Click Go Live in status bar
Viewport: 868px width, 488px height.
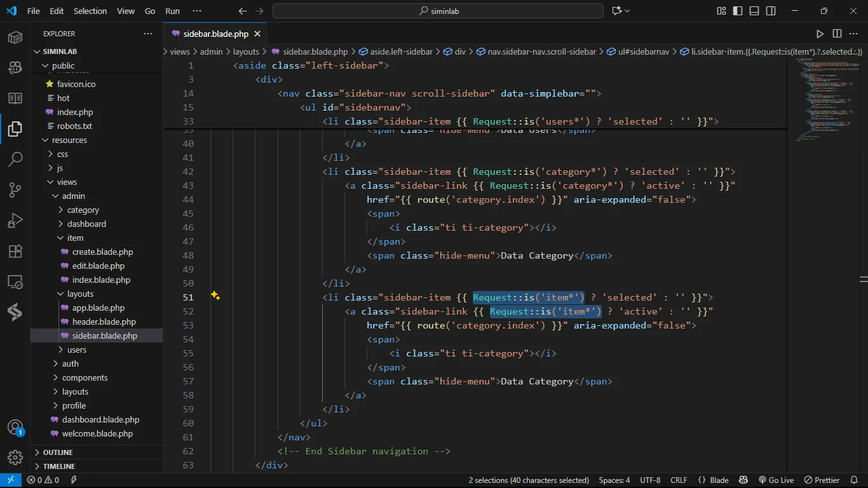tap(776, 480)
